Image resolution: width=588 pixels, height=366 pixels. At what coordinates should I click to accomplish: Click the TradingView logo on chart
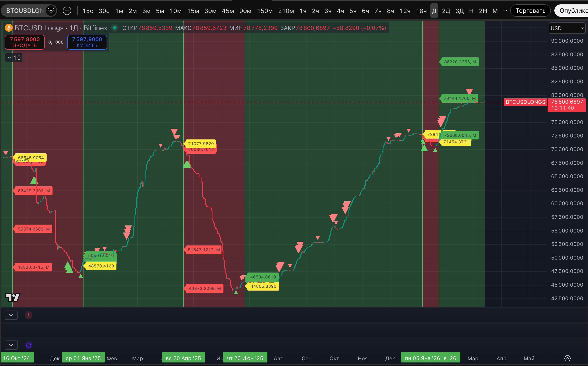[x=13, y=297]
